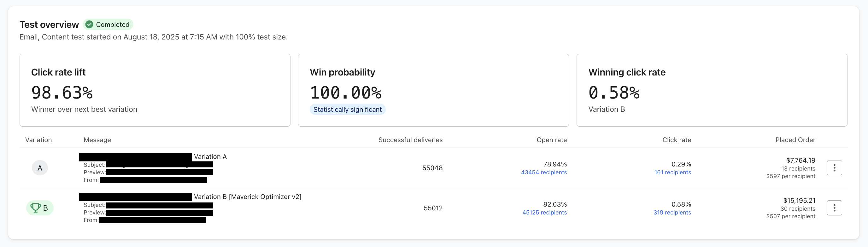The image size is (868, 247).
Task: Open the 319 recipients click link
Action: [672, 213]
